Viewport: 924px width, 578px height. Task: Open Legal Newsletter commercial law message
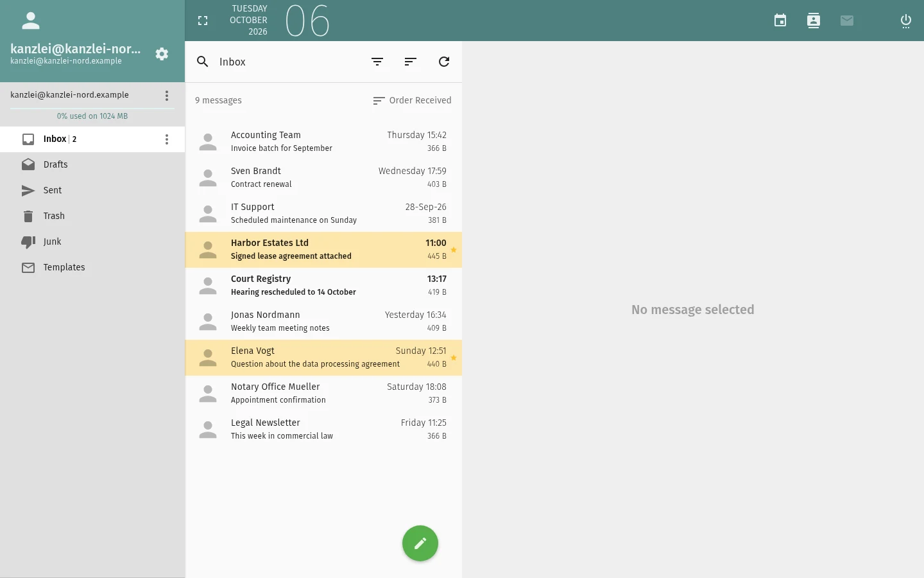pyautogui.click(x=323, y=430)
